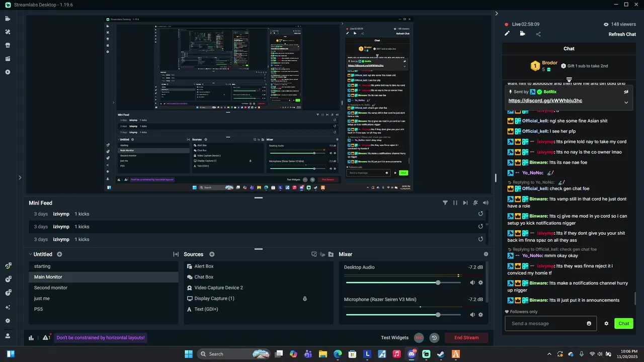Replay the last izivymp alert
This screenshot has height=362, width=644.
tap(480, 239)
